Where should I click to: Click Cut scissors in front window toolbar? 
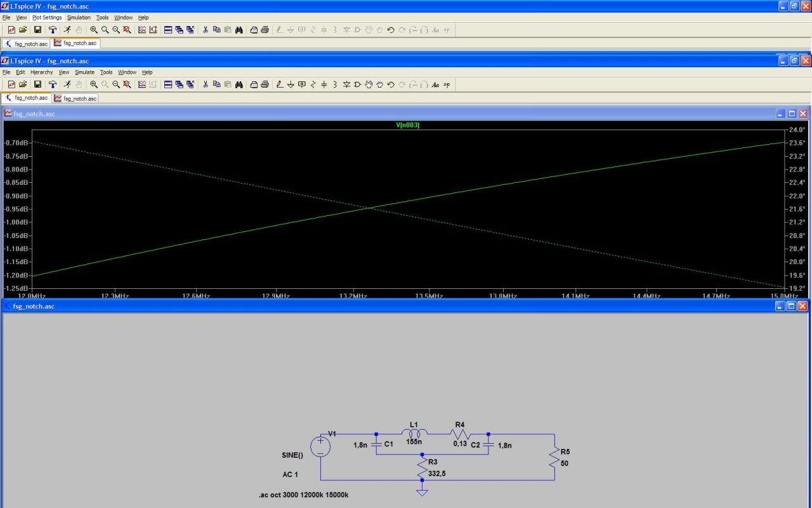[206, 84]
